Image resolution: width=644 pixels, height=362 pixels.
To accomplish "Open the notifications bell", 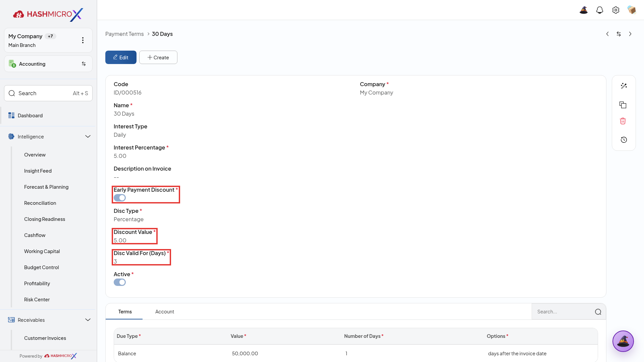I will point(600,10).
